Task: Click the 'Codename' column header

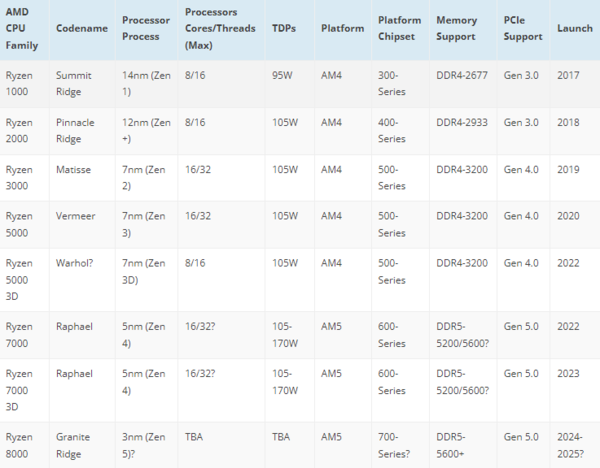Action: coord(82,28)
